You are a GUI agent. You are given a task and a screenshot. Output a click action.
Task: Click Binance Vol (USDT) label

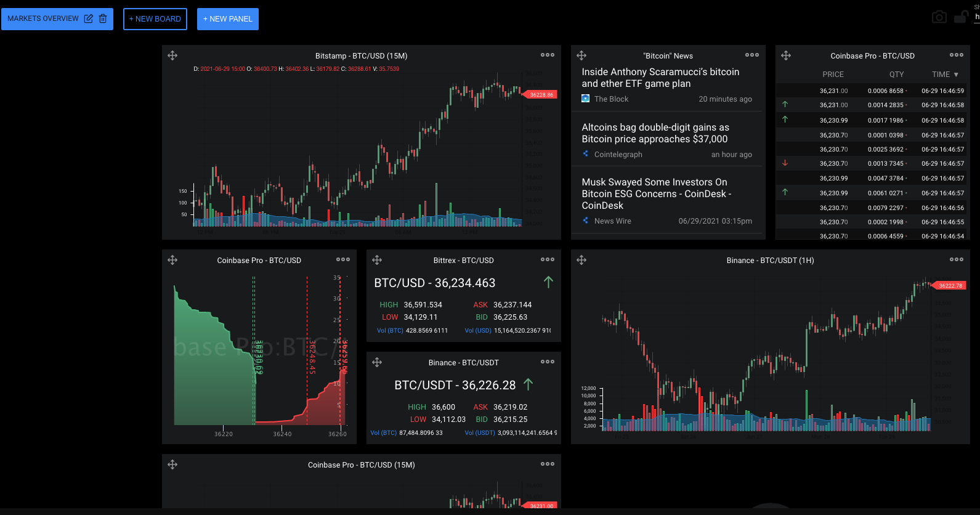tap(480, 433)
